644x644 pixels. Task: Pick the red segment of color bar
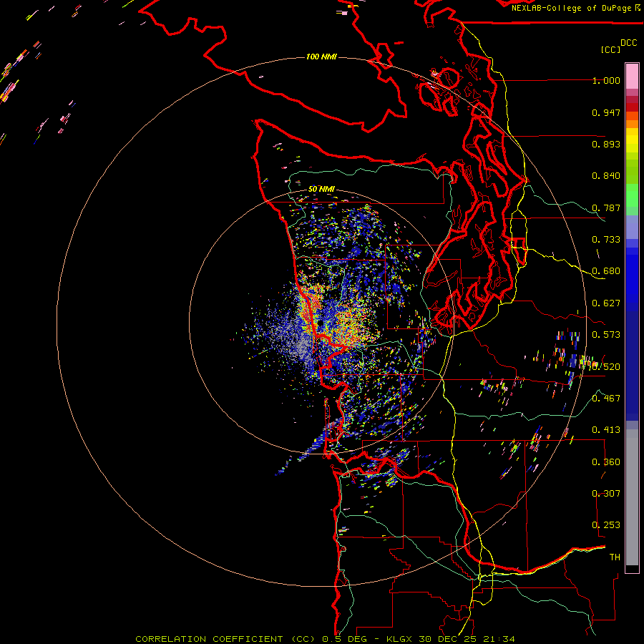coord(632,107)
